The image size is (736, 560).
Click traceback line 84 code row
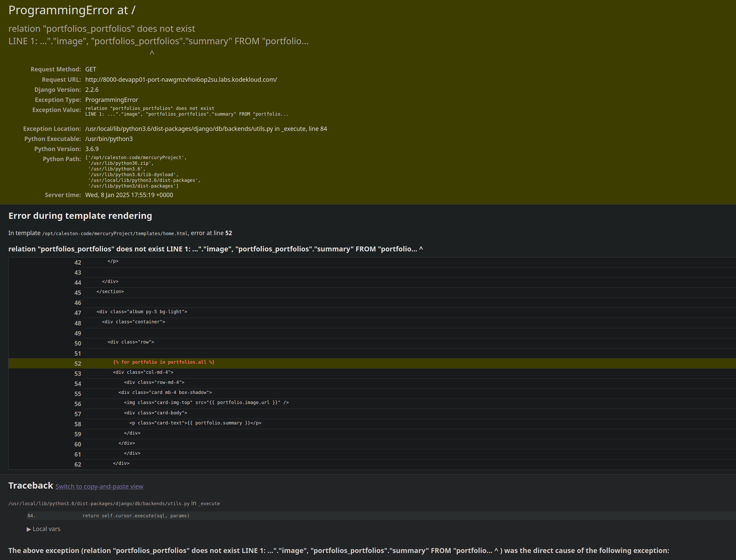pos(136,516)
